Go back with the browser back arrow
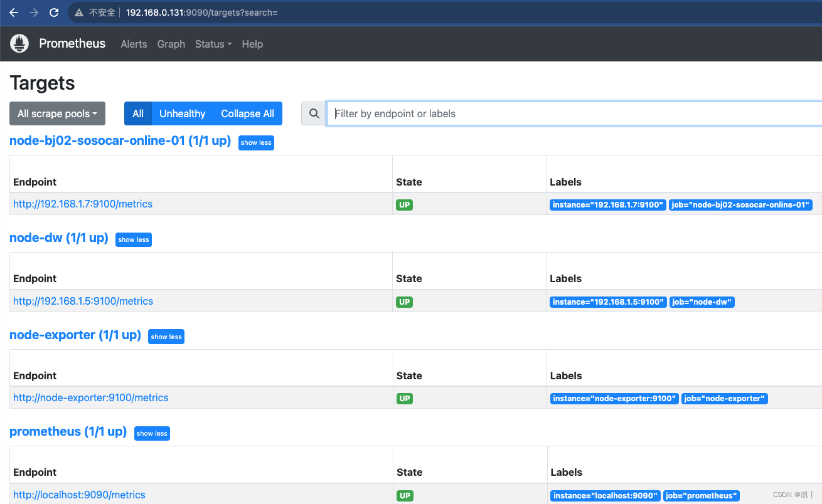The width and height of the screenshot is (822, 504). 14,13
